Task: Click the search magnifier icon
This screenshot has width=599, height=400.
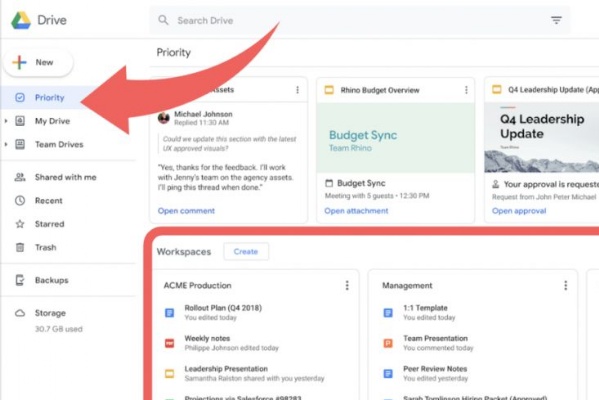Action: [164, 20]
